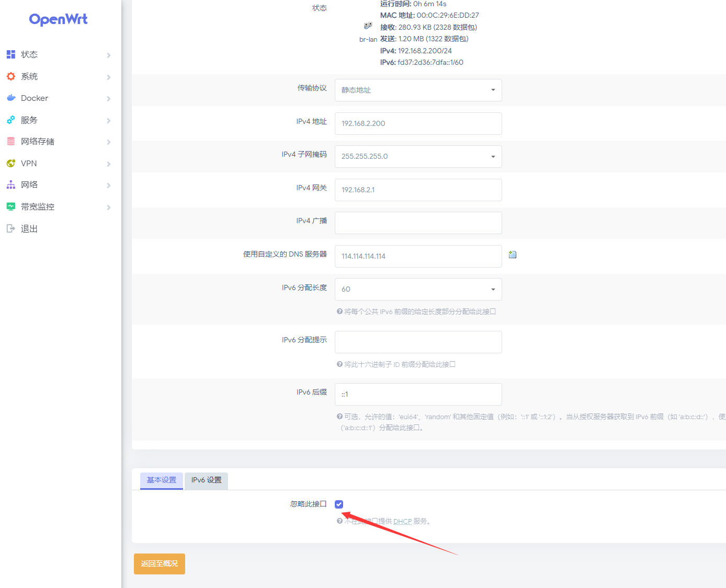Image resolution: width=726 pixels, height=588 pixels.
Task: Expand the 网络存储 menu chevron
Action: pyautogui.click(x=109, y=142)
